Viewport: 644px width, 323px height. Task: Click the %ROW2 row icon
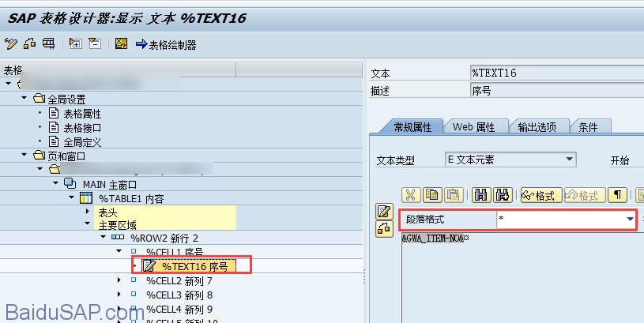[118, 237]
